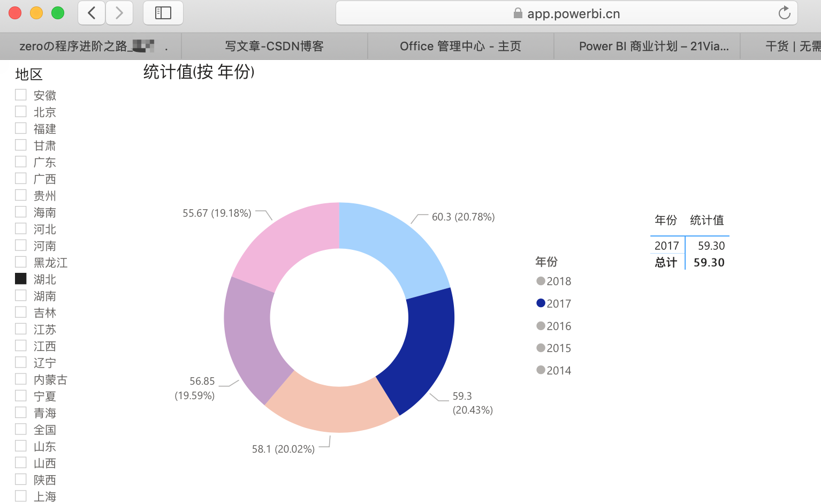Select the 2017 row cell in table
This screenshot has height=504, width=821.
click(667, 246)
